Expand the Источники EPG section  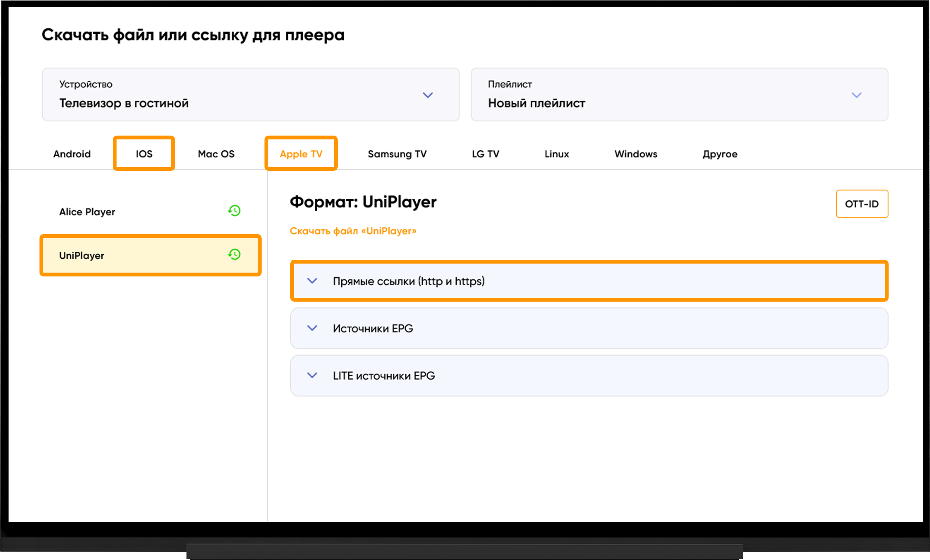point(589,328)
